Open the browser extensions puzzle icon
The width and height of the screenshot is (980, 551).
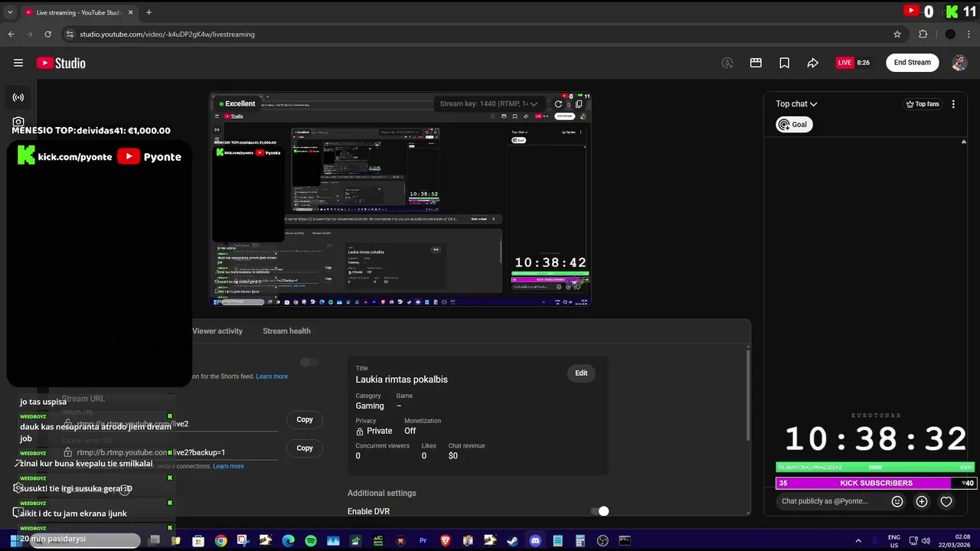click(x=923, y=34)
